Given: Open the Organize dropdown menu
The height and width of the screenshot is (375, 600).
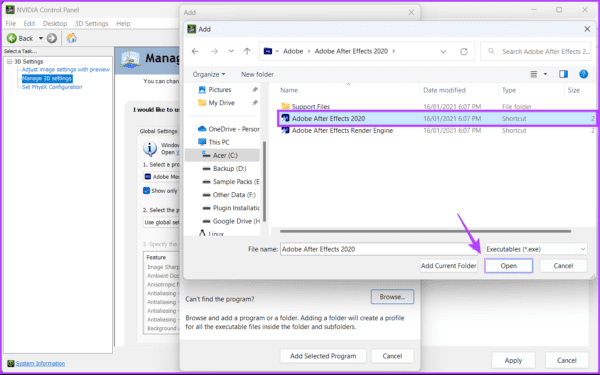Looking at the screenshot, I should 209,74.
